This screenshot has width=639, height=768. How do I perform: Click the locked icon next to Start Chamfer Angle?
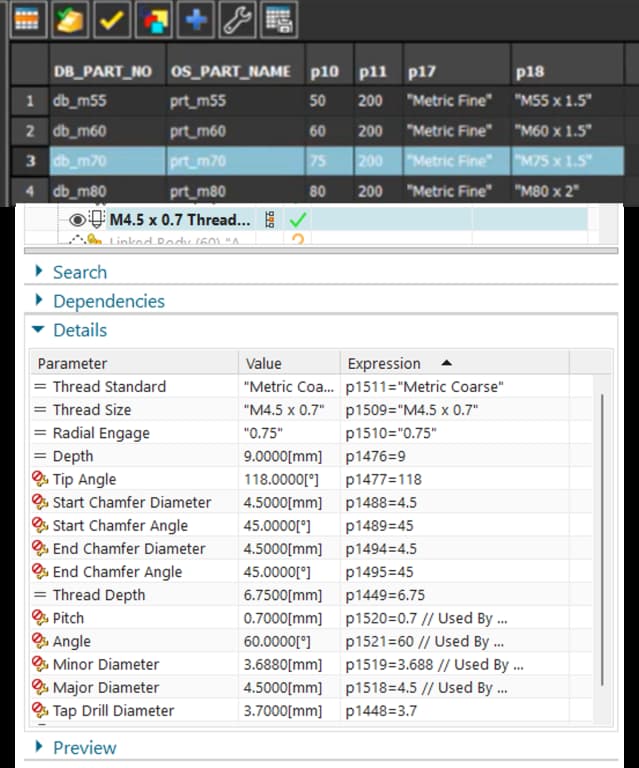(40, 525)
